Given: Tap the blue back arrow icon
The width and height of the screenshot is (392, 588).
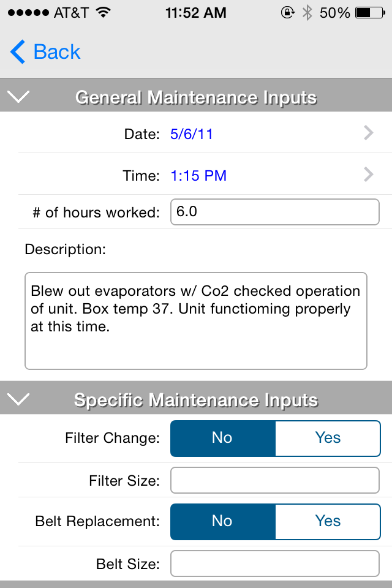Looking at the screenshot, I should tap(17, 51).
